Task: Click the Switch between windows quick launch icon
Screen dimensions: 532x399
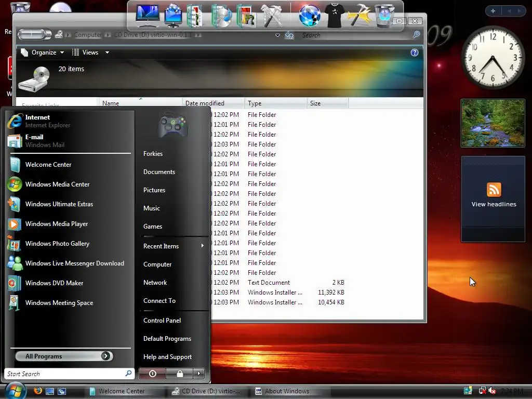Action: 62,391
